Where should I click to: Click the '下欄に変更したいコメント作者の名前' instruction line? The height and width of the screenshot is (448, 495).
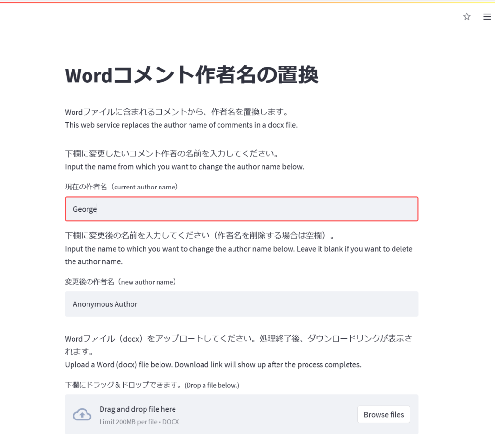171,154
